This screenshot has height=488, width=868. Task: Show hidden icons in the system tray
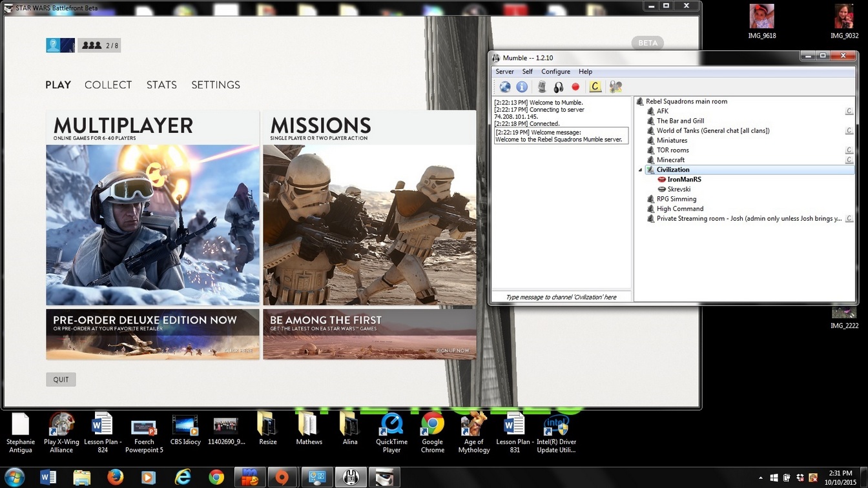coord(760,478)
